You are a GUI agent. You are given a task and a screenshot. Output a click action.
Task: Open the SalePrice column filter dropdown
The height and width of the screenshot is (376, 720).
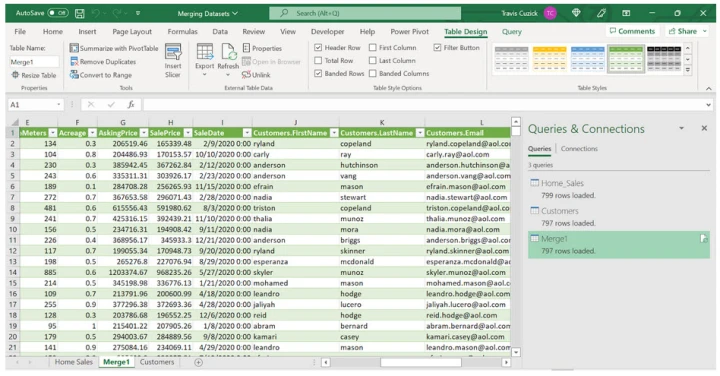tap(187, 133)
